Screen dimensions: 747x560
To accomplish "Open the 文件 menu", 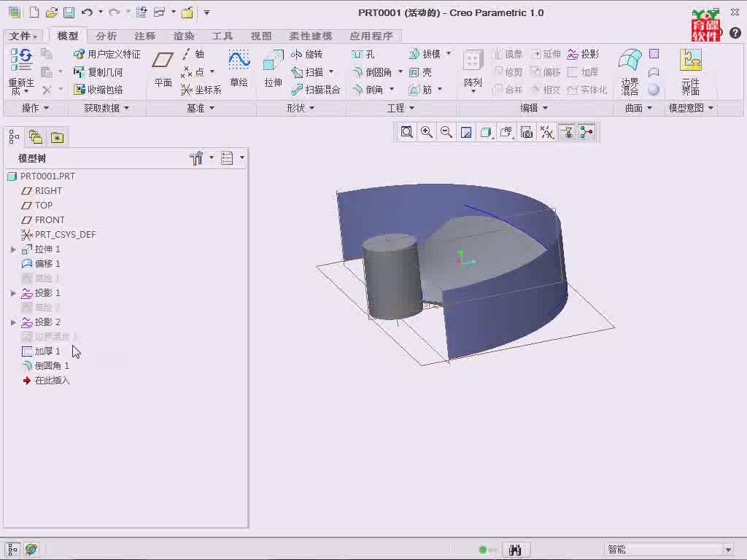I will [x=23, y=36].
